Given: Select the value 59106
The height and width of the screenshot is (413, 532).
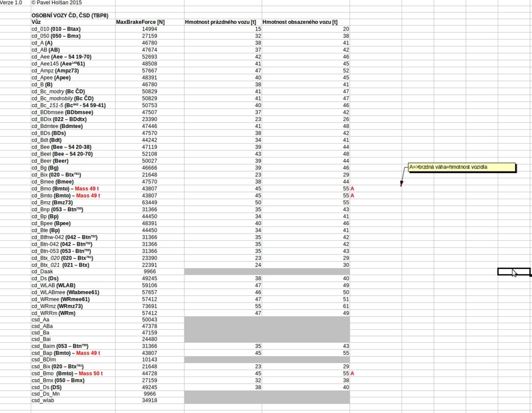Looking at the screenshot, I should pos(150,285).
